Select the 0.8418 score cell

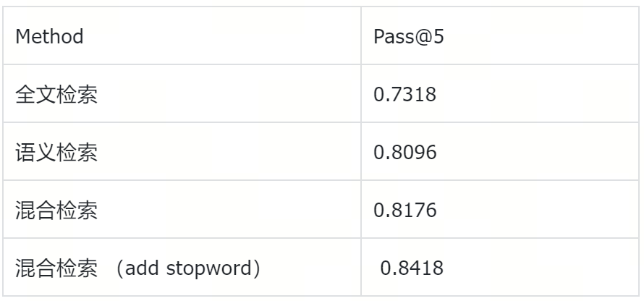pos(500,267)
